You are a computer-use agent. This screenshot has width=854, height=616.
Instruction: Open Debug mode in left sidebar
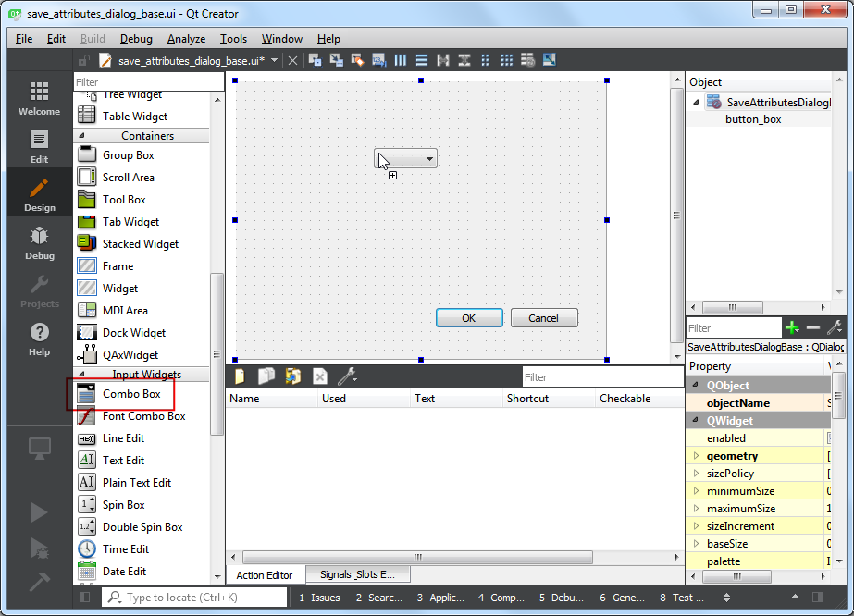(39, 242)
